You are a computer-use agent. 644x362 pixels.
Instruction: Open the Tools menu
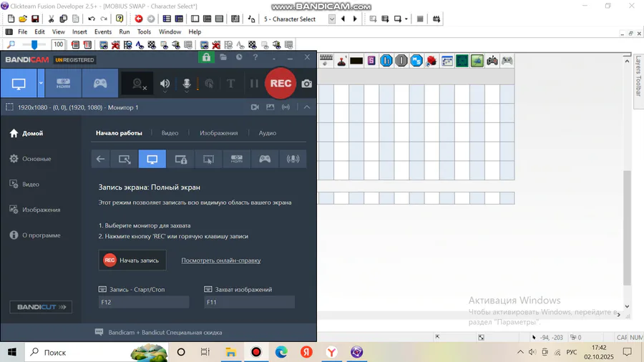point(144,31)
